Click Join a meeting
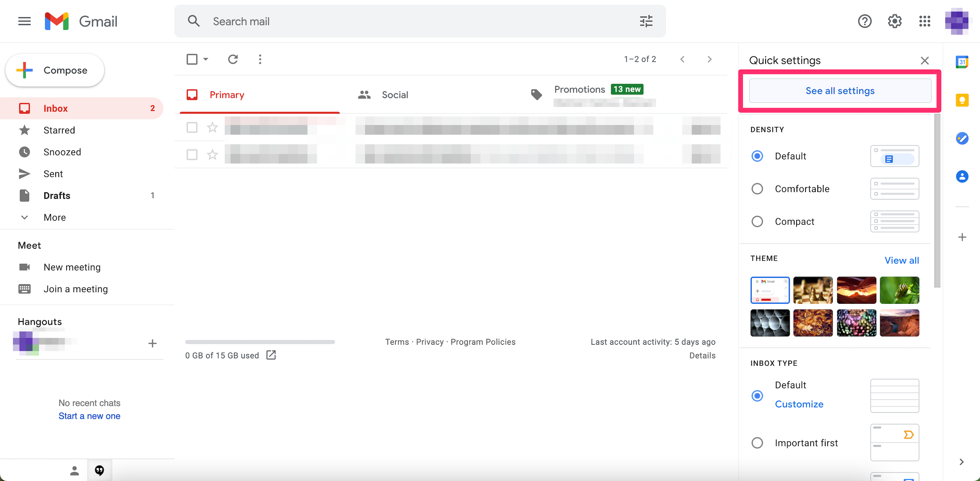 click(x=76, y=289)
